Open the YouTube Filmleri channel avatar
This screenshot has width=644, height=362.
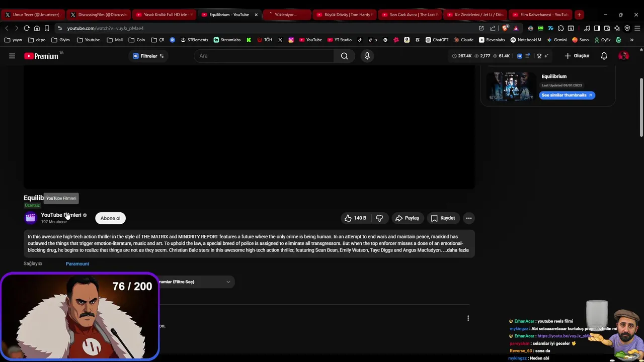tap(31, 218)
